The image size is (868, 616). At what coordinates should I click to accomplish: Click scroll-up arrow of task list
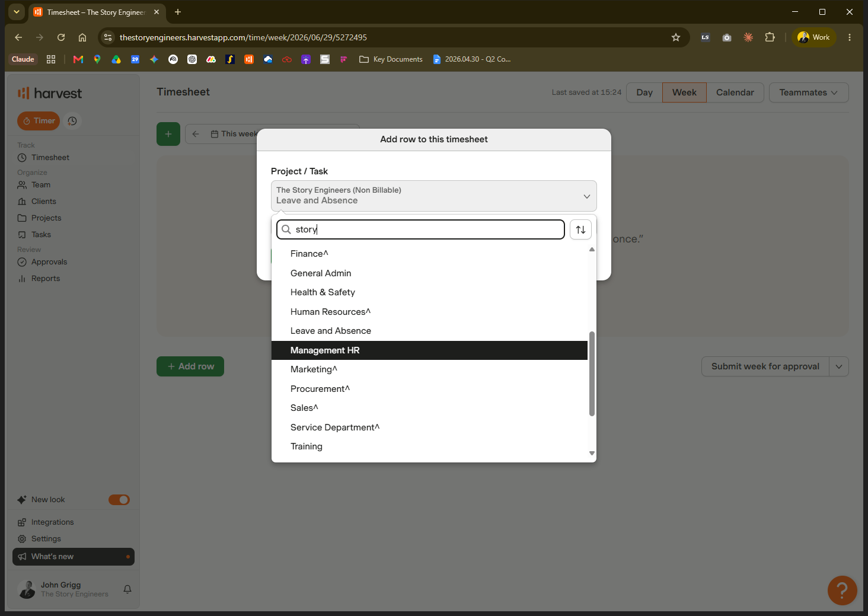coord(592,250)
